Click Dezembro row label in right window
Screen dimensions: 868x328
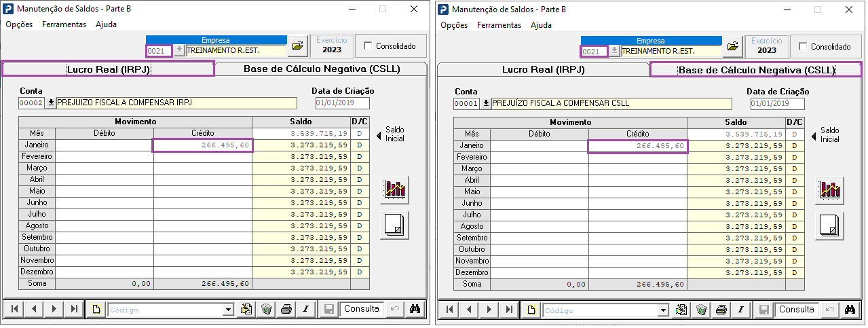click(471, 272)
